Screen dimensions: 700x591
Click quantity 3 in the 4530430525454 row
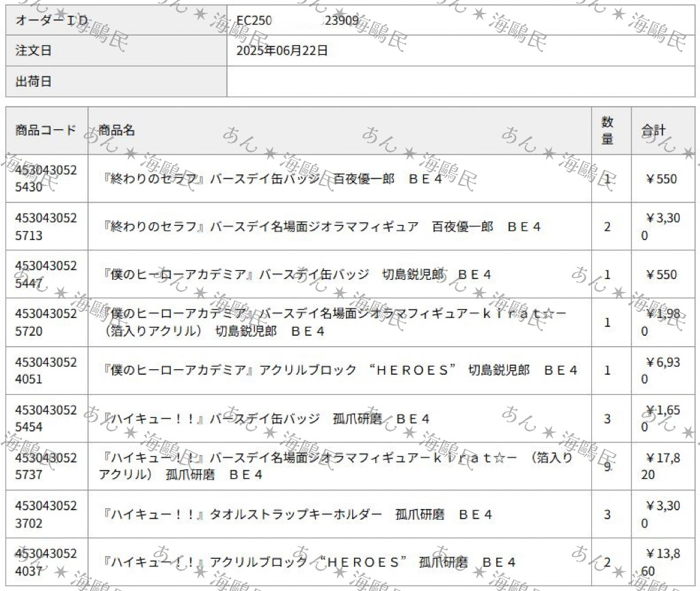(607, 419)
